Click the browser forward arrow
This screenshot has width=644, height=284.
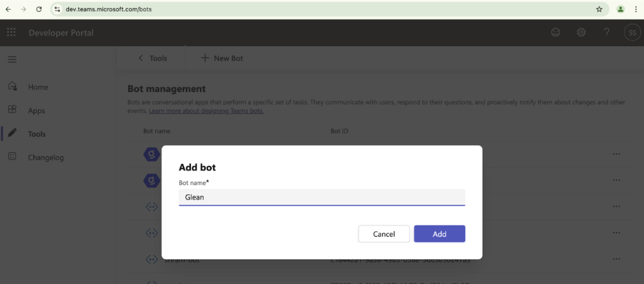[23, 9]
